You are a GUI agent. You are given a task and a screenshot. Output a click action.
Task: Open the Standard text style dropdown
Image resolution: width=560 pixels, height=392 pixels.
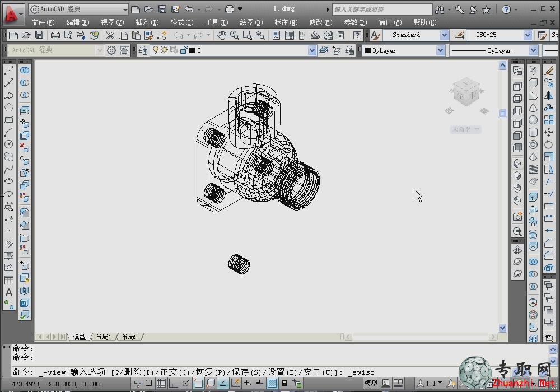point(444,35)
